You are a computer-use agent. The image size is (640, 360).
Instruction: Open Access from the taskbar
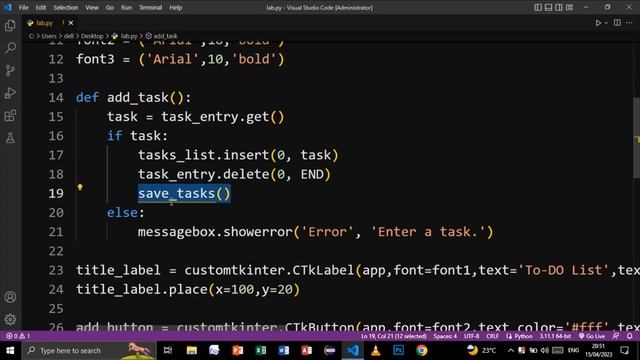click(x=307, y=350)
